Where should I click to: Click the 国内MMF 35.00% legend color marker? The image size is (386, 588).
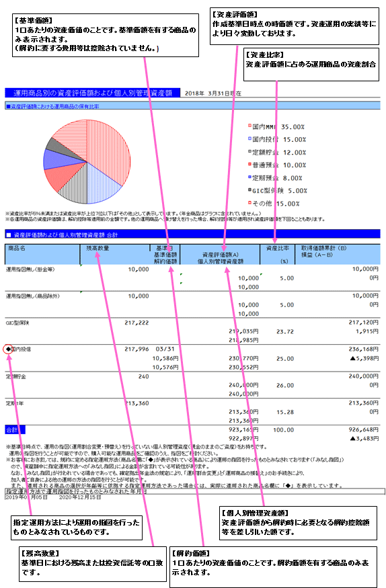tap(250, 126)
